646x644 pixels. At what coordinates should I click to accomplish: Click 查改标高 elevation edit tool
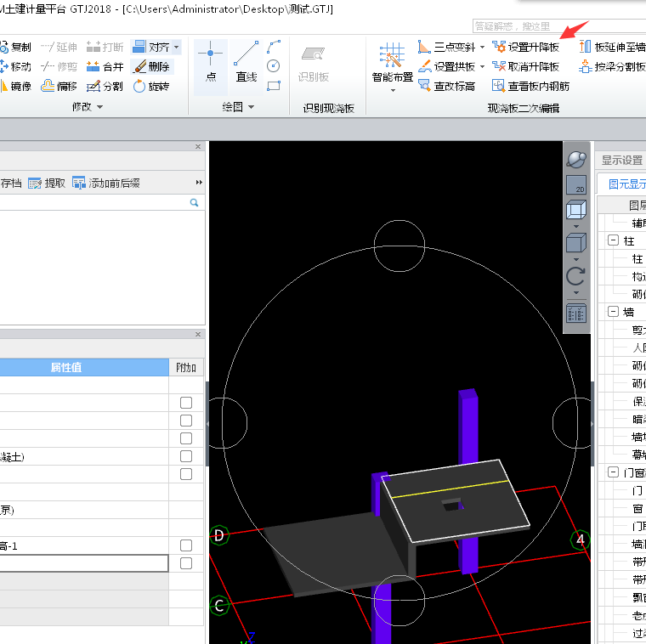click(446, 87)
